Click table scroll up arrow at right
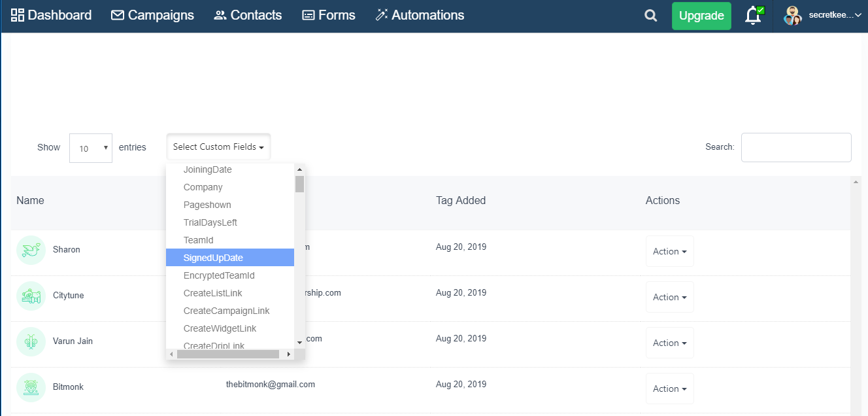Viewport: 868px width, 416px height. click(856, 182)
